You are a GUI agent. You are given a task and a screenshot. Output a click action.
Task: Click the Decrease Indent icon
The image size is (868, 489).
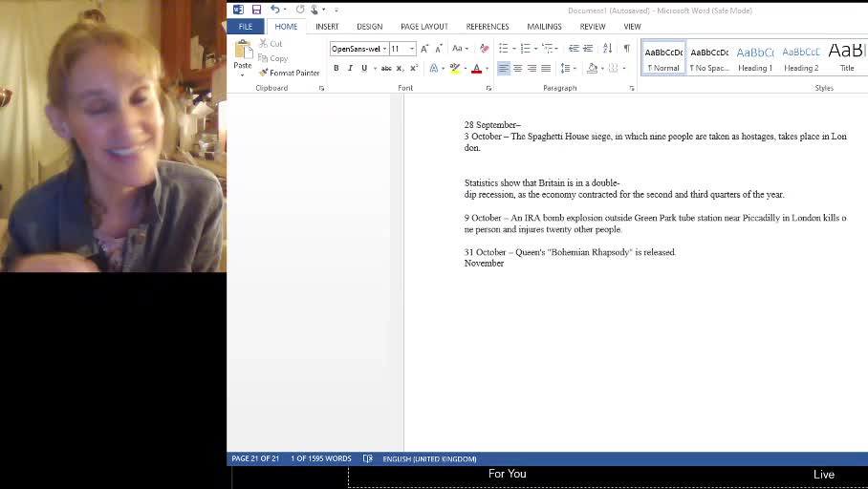[x=574, y=49]
